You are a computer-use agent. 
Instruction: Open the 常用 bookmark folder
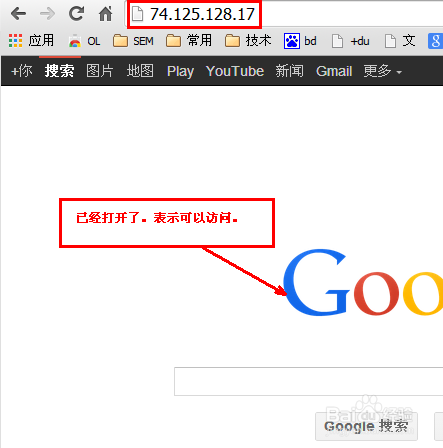pyautogui.click(x=189, y=41)
